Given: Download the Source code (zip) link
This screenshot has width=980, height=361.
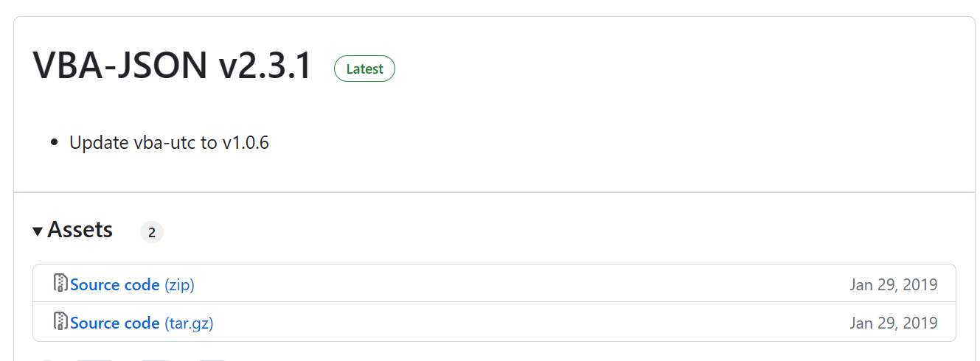Looking at the screenshot, I should click(x=132, y=284).
